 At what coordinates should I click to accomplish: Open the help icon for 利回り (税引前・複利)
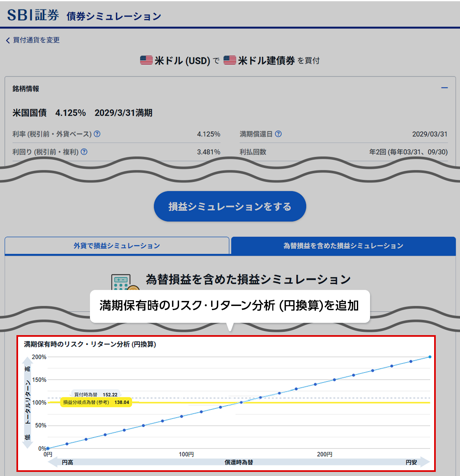pos(84,151)
